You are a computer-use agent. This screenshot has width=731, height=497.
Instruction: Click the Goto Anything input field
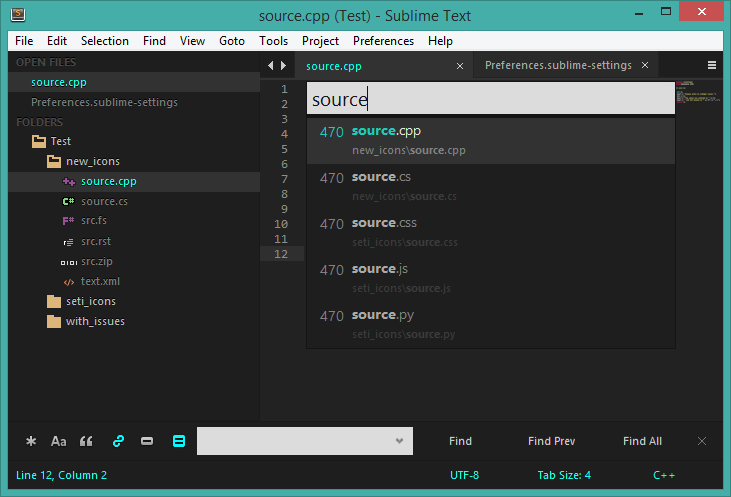490,98
